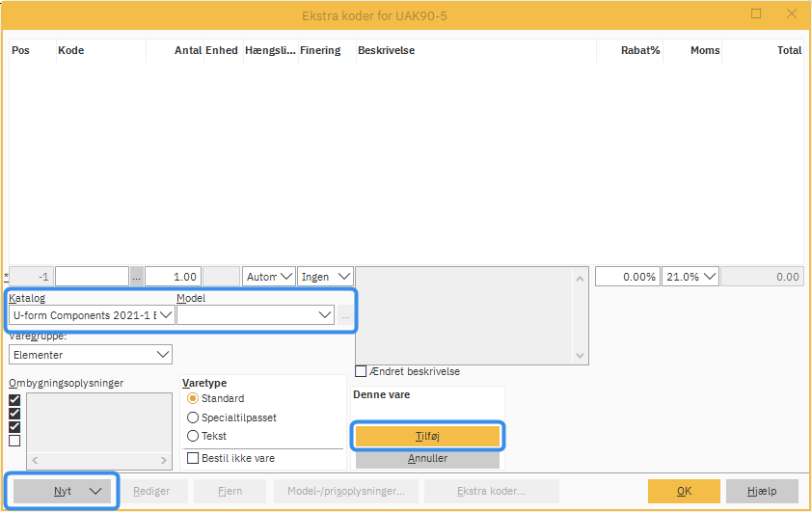812x512 pixels.
Task: Click description box scroll-down arrow
Action: tap(580, 354)
